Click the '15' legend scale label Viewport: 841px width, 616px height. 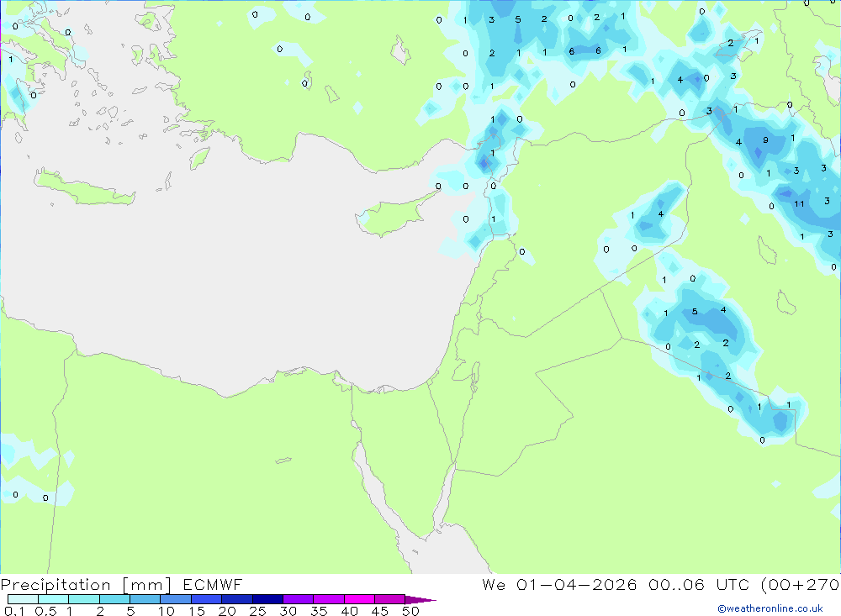pyautogui.click(x=197, y=611)
